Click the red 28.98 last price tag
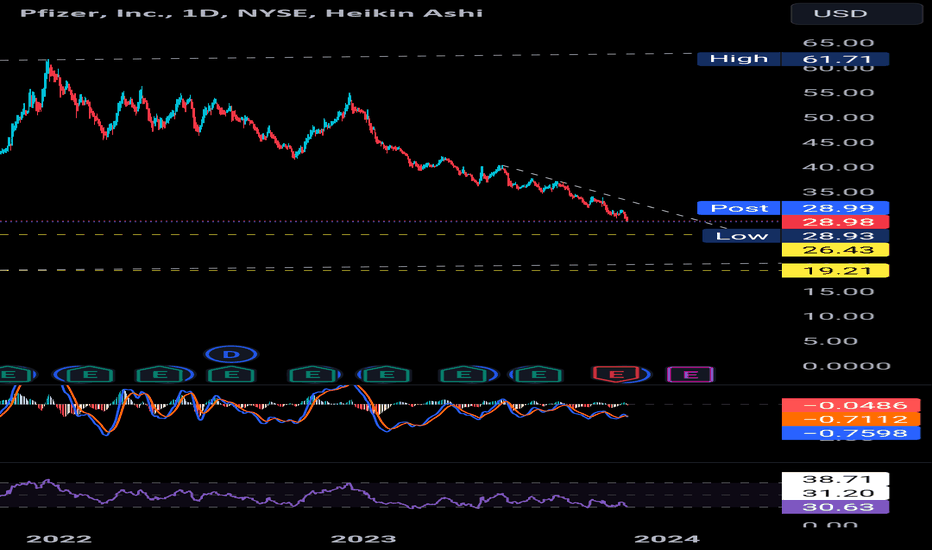The width and height of the screenshot is (932, 550). pos(836,222)
